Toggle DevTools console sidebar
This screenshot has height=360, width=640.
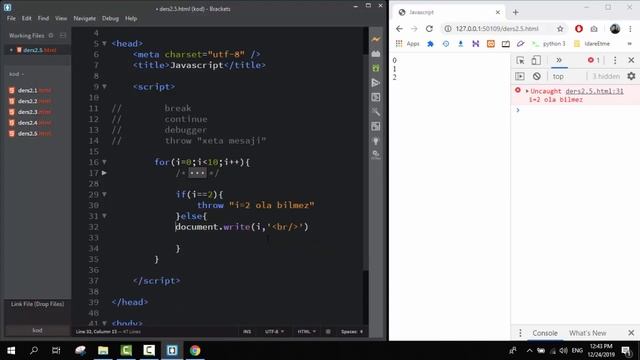click(x=520, y=76)
